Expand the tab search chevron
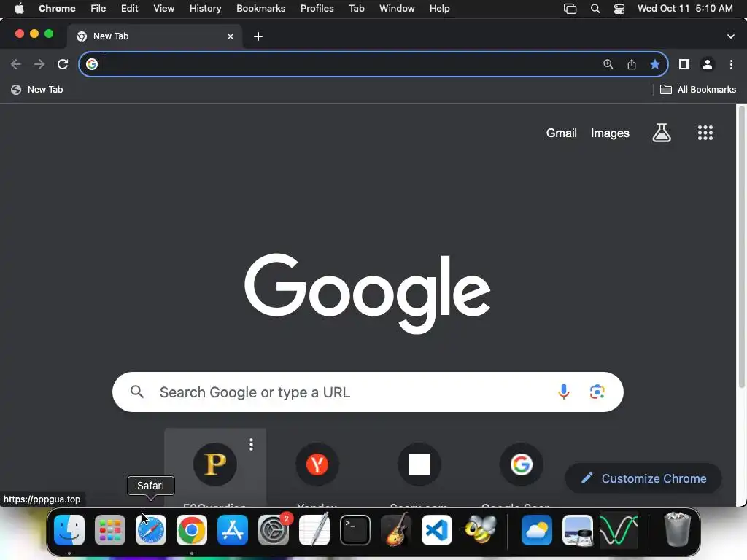The image size is (747, 560). pos(731,36)
